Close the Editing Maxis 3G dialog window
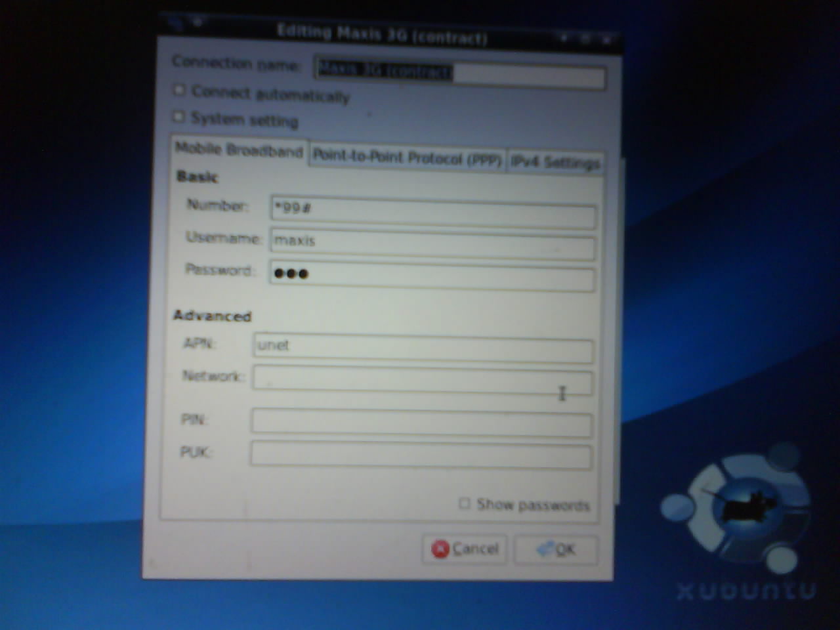This screenshot has width=840, height=630. [x=607, y=40]
